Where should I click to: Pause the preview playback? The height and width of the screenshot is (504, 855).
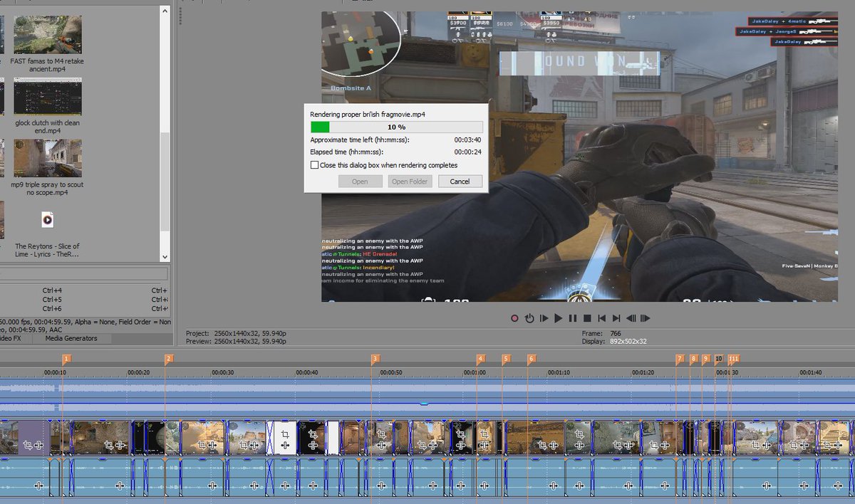point(573,318)
